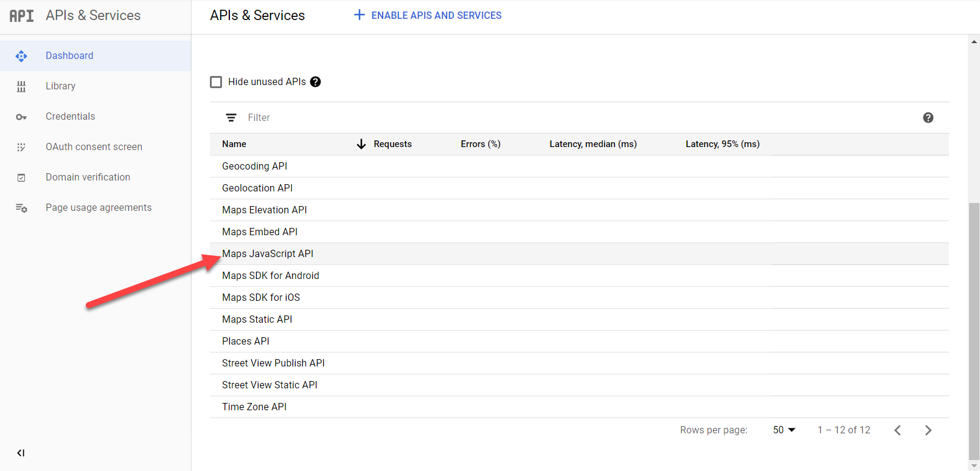Open help for Hide unused APIs
Viewport: 980px width, 471px height.
[x=315, y=82]
